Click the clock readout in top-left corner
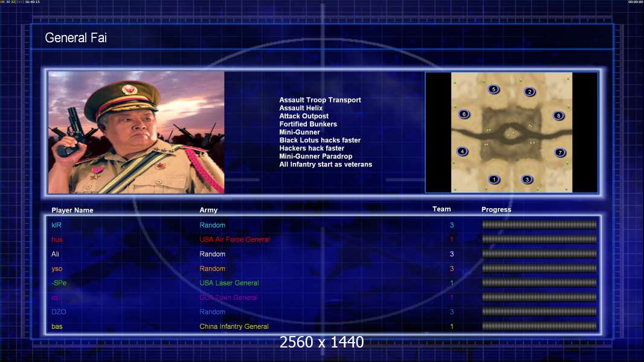644x362 pixels. 33,2
